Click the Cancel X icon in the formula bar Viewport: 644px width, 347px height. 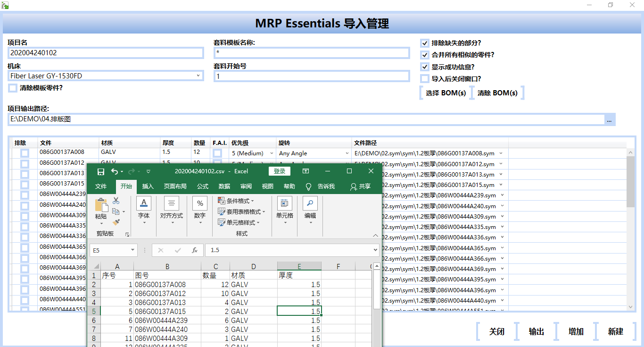161,250
